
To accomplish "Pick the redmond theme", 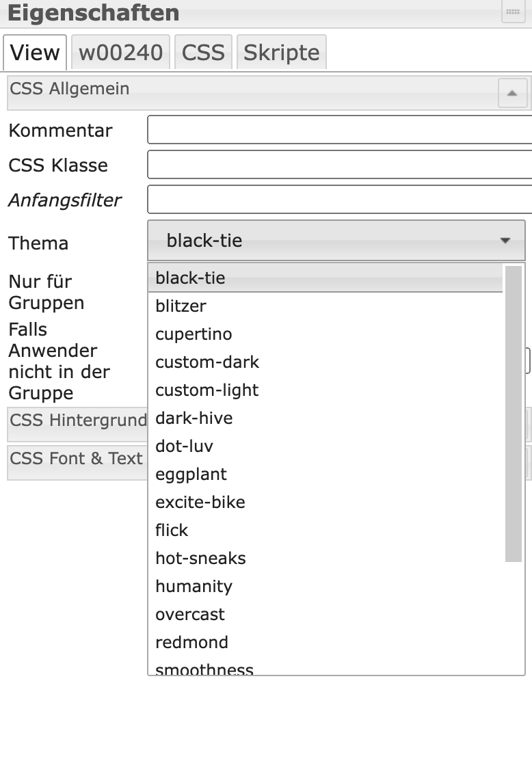I will tap(191, 643).
